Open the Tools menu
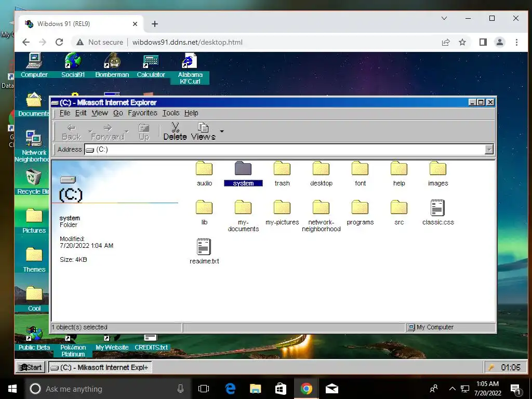Screen dimensions: 532x399 click(170, 113)
